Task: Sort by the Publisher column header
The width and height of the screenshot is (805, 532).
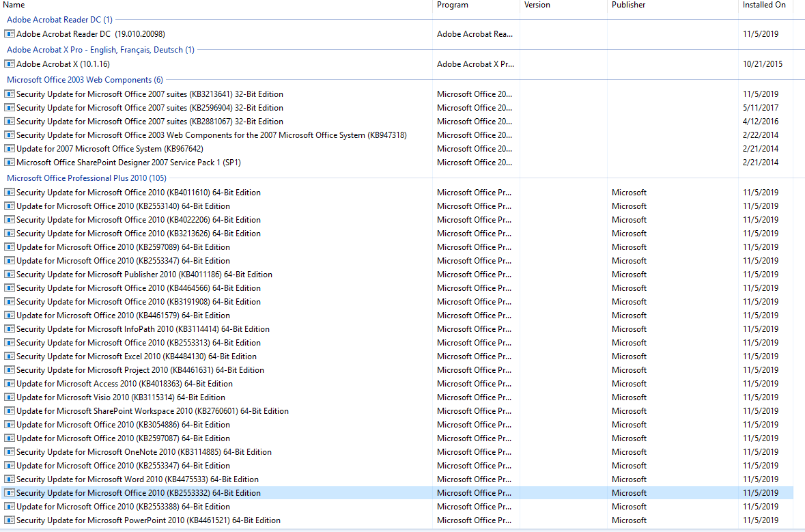Action: point(628,5)
